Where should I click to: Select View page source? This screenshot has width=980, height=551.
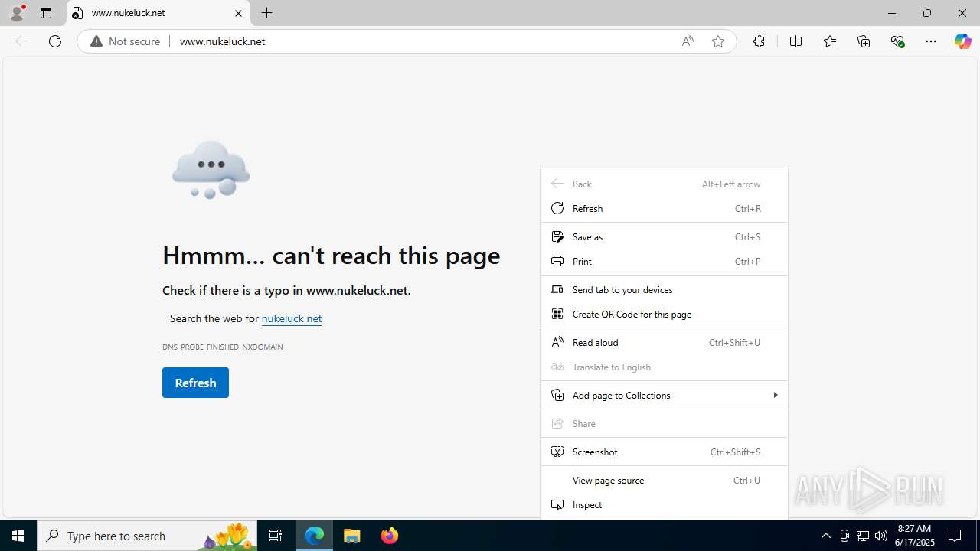tap(664, 480)
